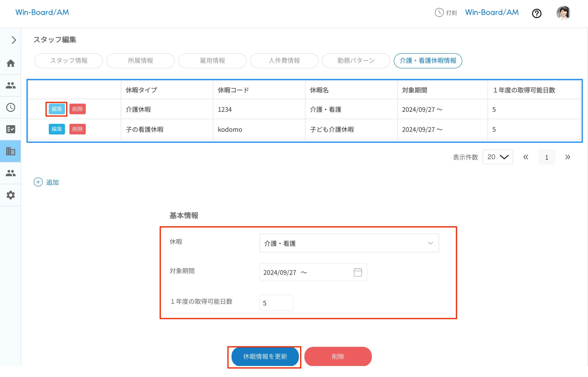Click 編集 on the 介護休暇 row

56,109
